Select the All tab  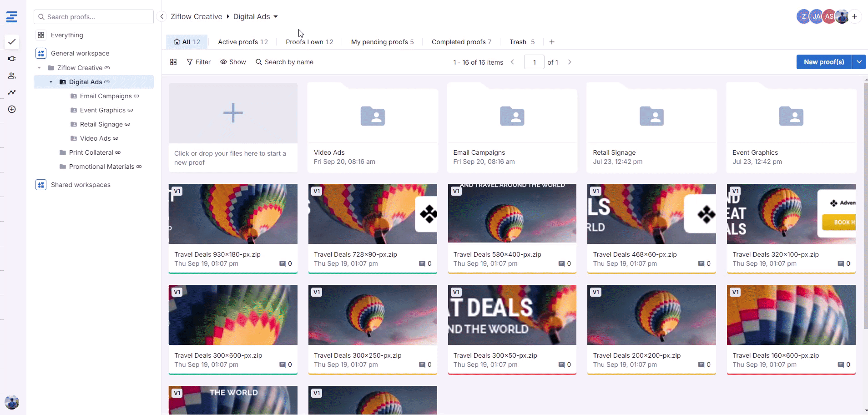pyautogui.click(x=187, y=42)
